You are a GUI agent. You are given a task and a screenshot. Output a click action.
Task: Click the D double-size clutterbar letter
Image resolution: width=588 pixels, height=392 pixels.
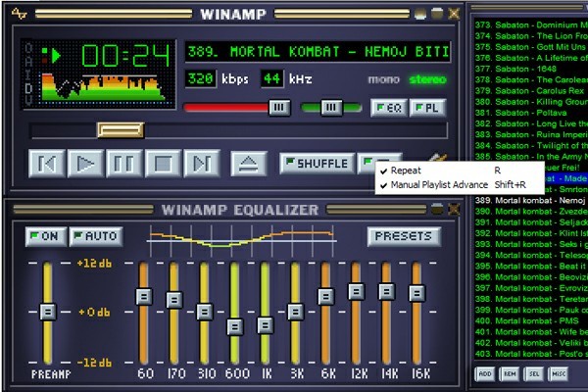pyautogui.click(x=29, y=87)
